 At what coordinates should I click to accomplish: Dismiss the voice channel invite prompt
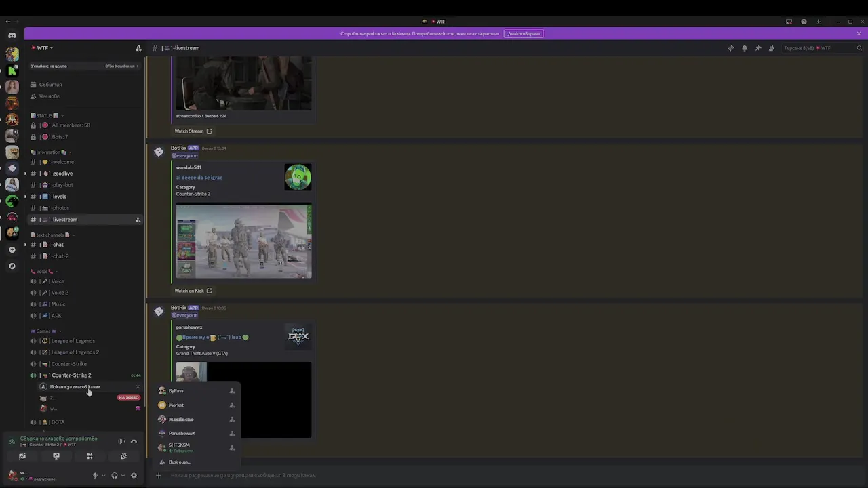[x=138, y=387]
